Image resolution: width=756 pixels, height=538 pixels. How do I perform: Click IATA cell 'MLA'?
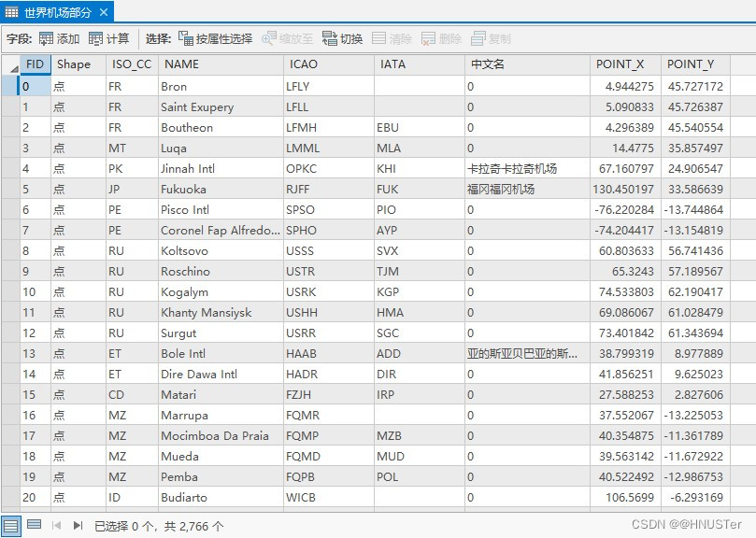[420, 148]
